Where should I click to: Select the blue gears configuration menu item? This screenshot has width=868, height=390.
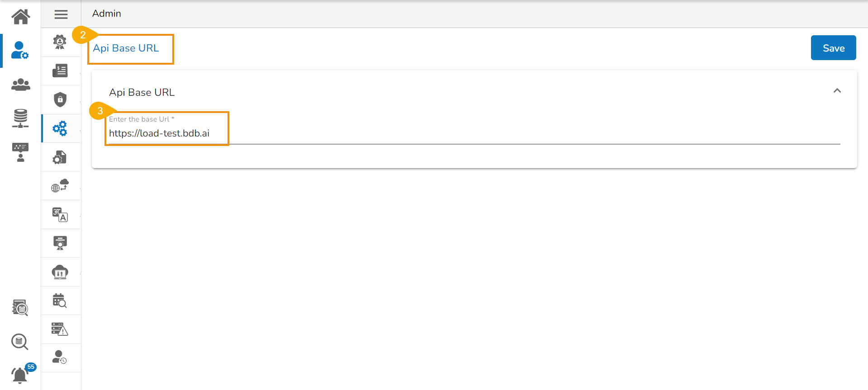coord(60,128)
